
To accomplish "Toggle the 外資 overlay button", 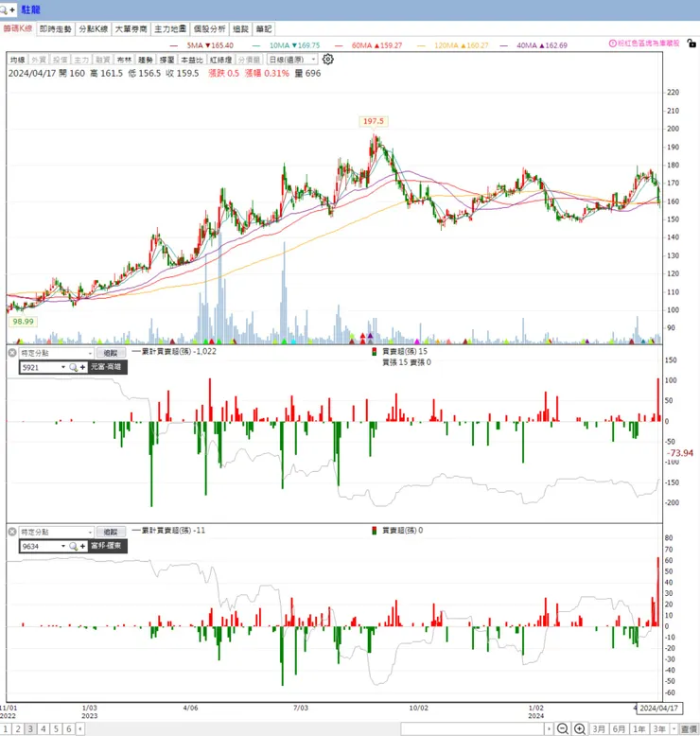I will point(39,60).
